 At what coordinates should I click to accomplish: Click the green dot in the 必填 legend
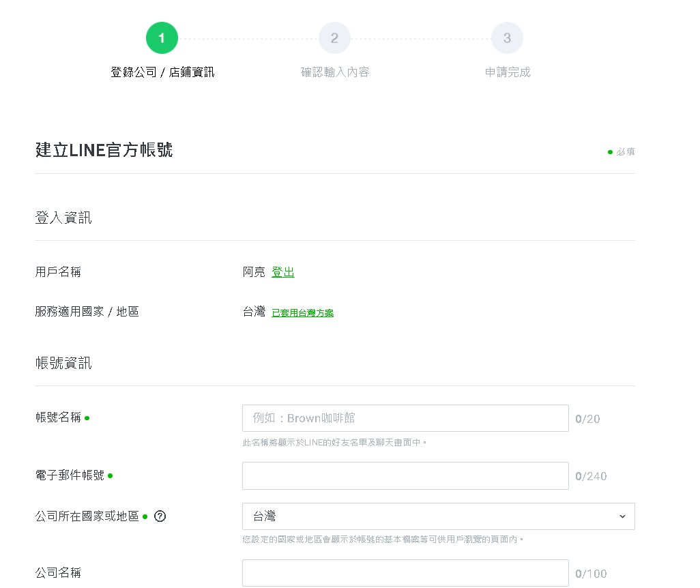click(x=609, y=152)
